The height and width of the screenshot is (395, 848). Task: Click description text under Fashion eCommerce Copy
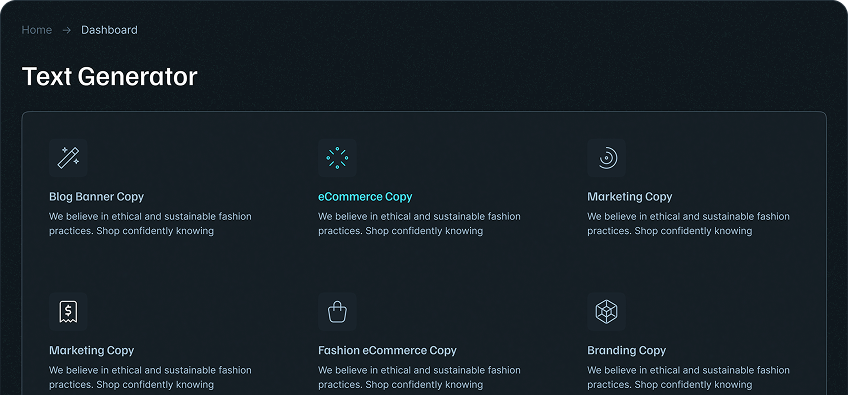pos(419,377)
